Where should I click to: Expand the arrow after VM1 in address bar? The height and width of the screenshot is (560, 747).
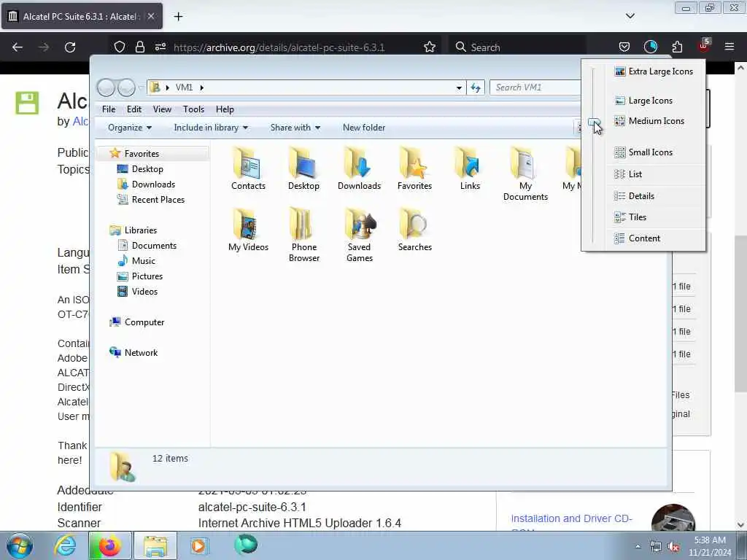pos(202,87)
